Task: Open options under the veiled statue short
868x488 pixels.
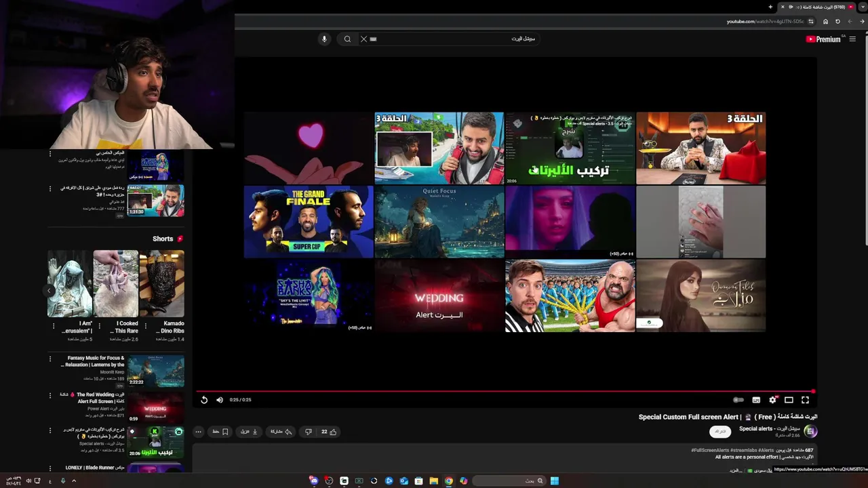Action: click(x=54, y=327)
